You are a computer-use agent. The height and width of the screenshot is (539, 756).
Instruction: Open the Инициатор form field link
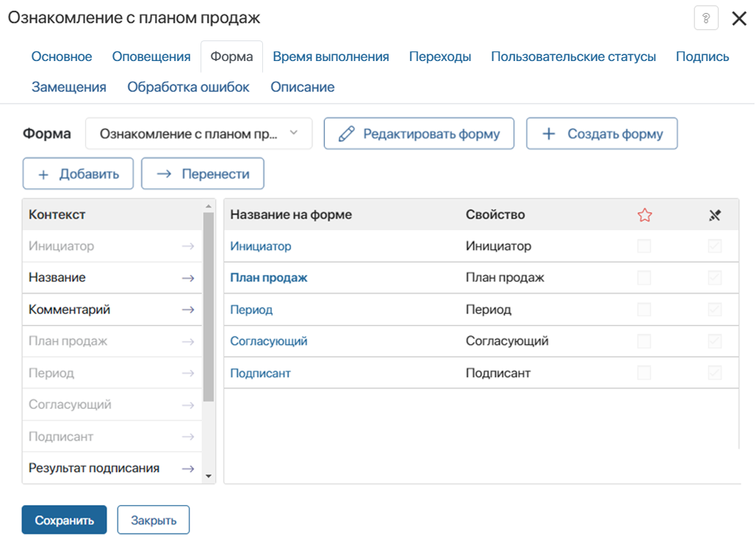click(x=261, y=246)
